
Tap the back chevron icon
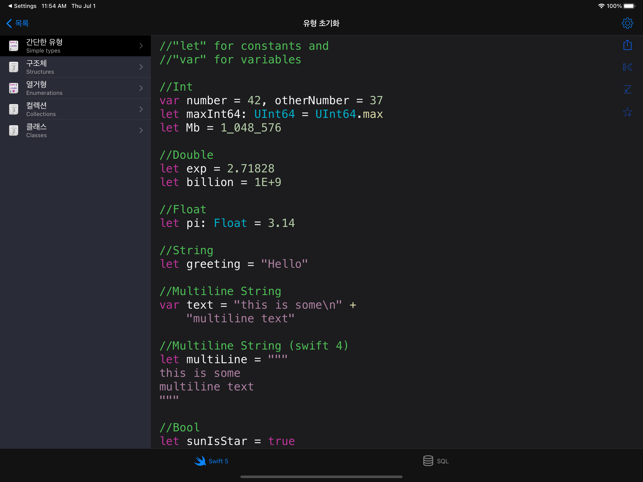(x=9, y=23)
